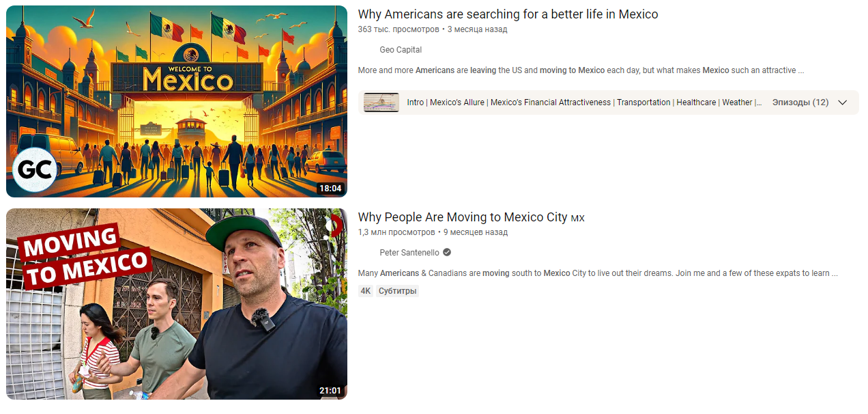Click the Субтитры badge
Viewport: 868px width, 414px height.
(x=397, y=291)
